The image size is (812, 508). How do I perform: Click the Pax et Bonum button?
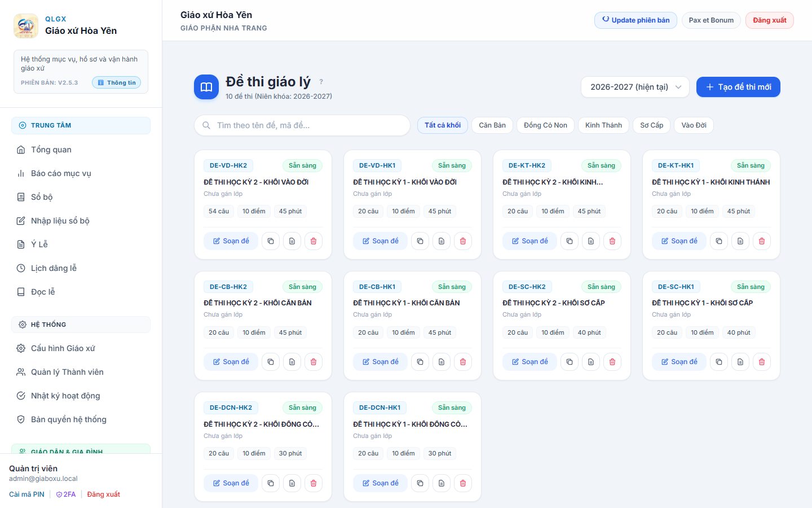pyautogui.click(x=711, y=20)
